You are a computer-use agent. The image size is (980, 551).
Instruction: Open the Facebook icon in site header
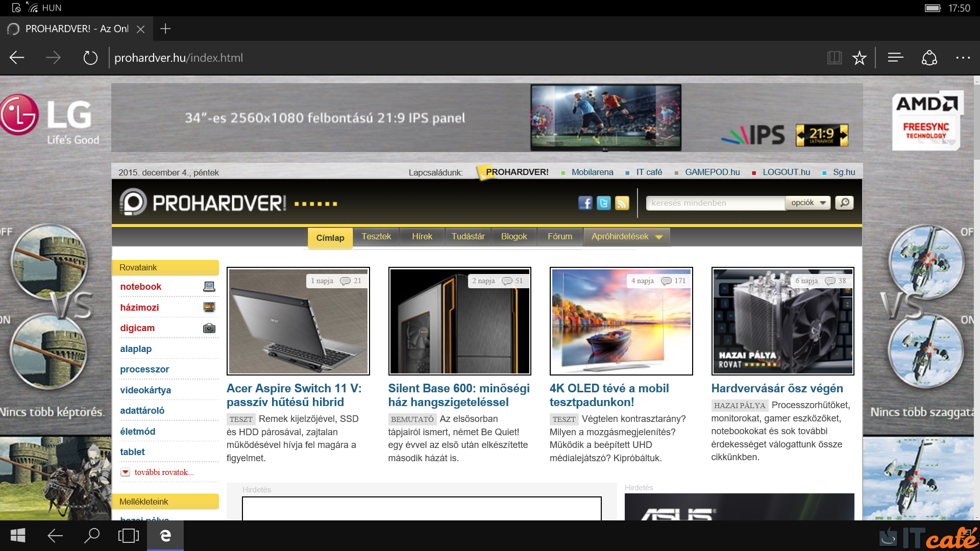pos(585,203)
